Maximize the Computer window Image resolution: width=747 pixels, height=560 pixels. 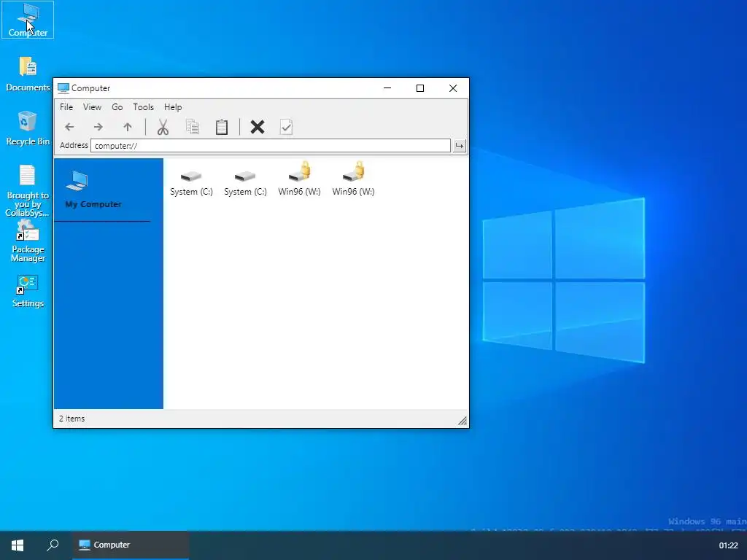click(419, 88)
